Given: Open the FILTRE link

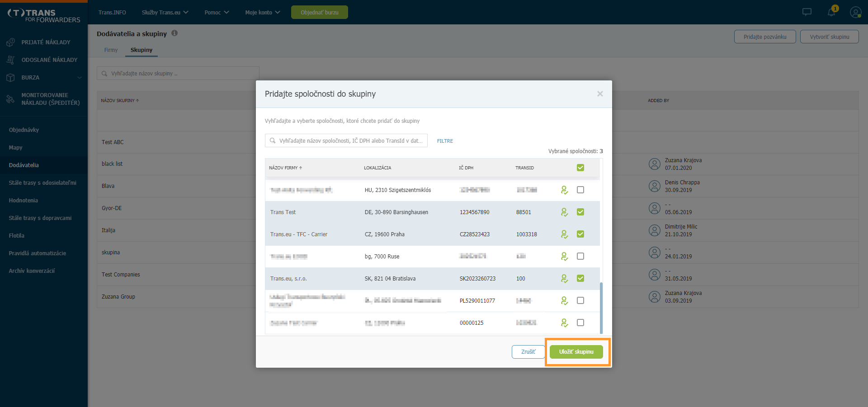Looking at the screenshot, I should point(445,141).
